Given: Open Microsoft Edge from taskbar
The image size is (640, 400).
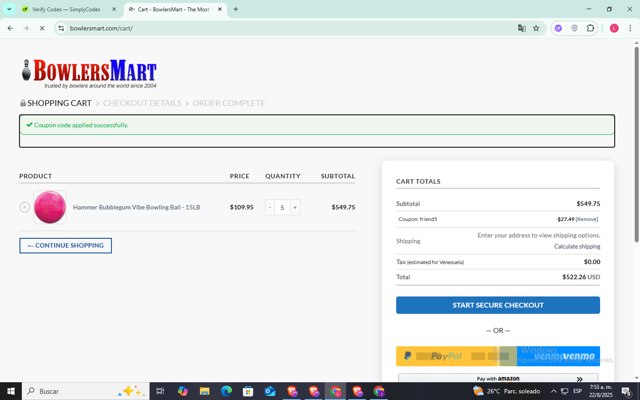Looking at the screenshot, I should 226,391.
